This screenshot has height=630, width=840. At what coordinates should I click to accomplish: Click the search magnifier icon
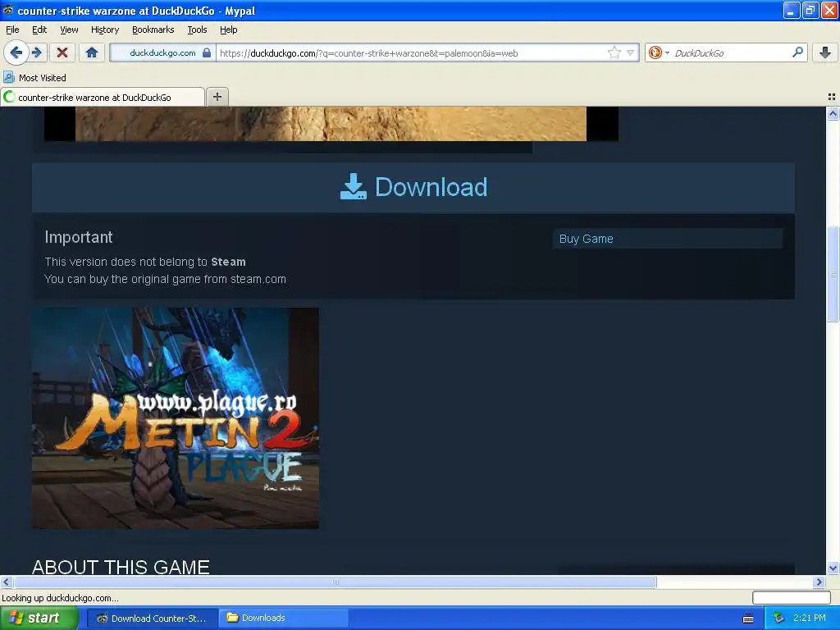point(797,52)
